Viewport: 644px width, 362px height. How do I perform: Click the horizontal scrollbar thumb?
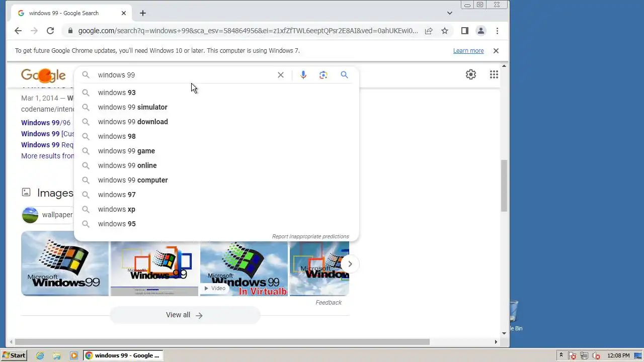coord(221,342)
